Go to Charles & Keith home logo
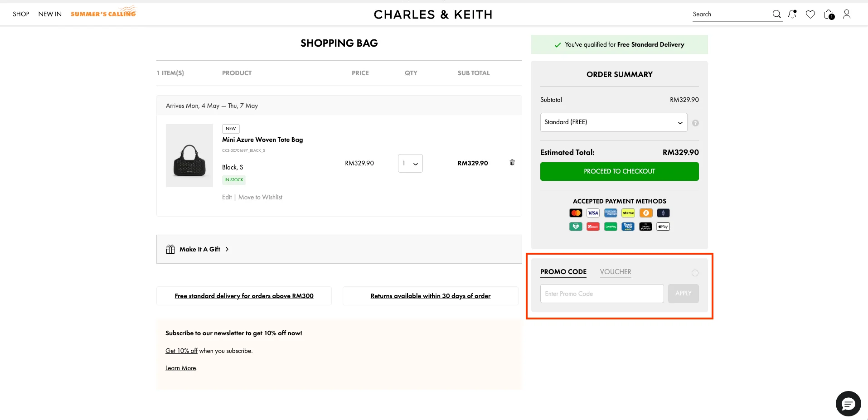 (433, 14)
